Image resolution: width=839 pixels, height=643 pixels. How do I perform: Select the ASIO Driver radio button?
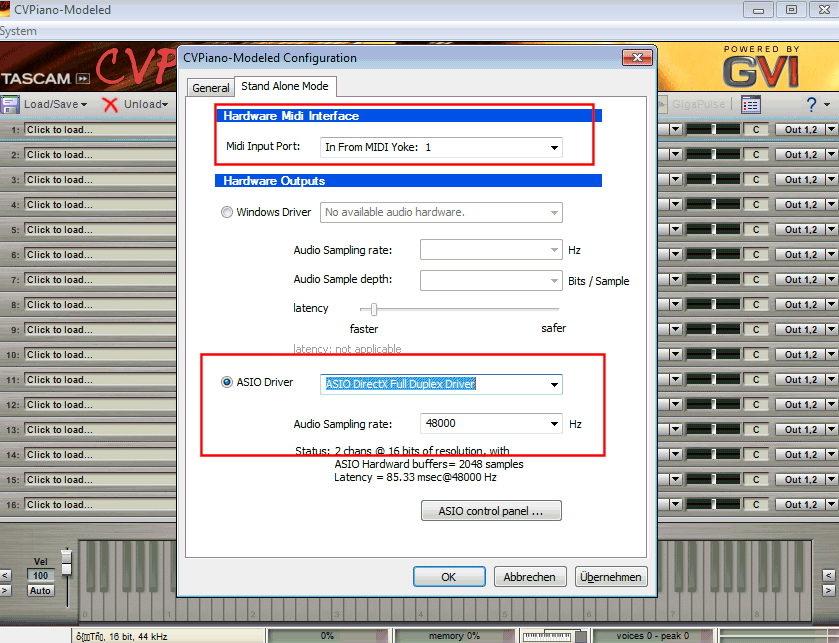click(x=227, y=382)
